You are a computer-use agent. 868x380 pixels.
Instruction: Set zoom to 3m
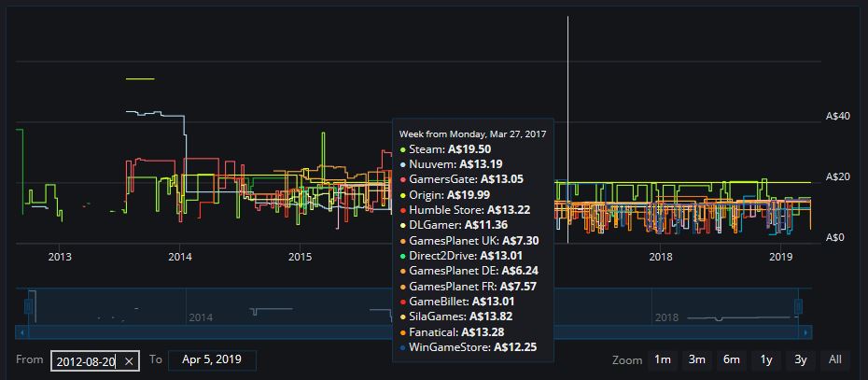tap(697, 359)
